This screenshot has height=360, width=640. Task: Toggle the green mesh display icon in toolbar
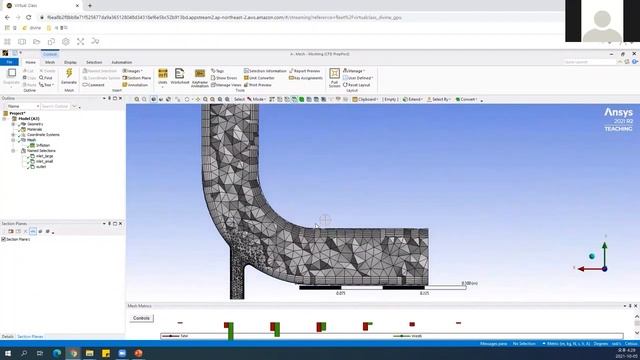[302, 99]
